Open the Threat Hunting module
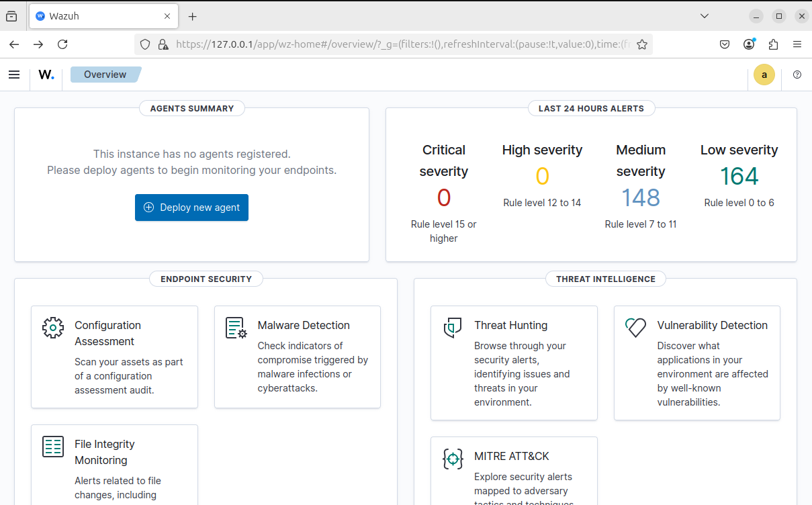 coord(514,363)
